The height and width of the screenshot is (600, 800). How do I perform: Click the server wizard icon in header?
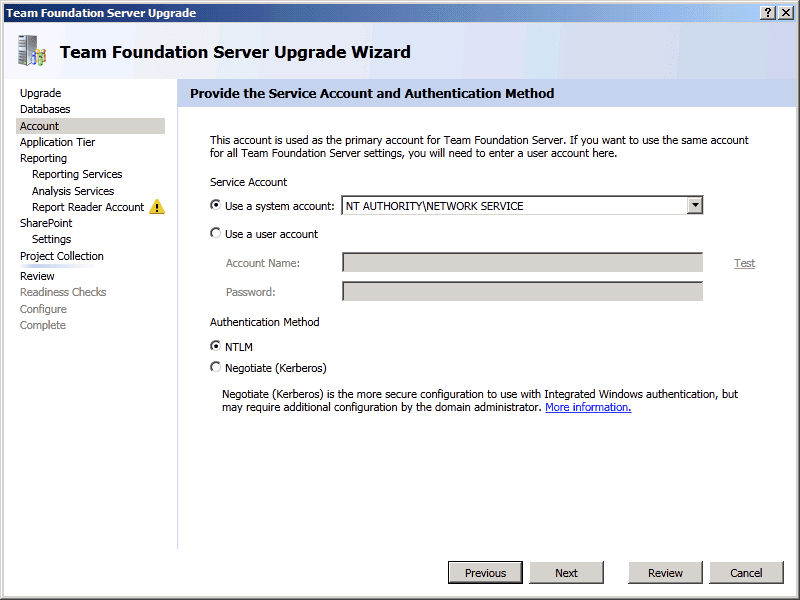pos(32,51)
